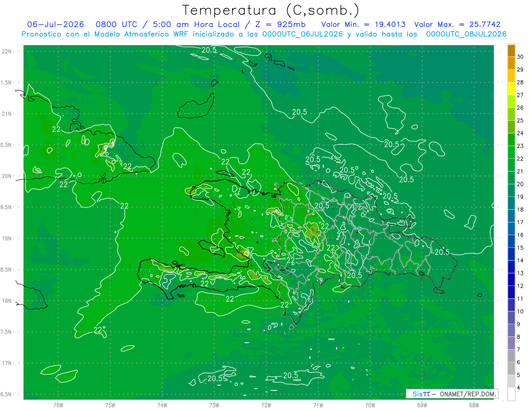This screenshot has height=411, width=532.
Task: Click the '21' value on the color scale
Action: tap(520, 171)
